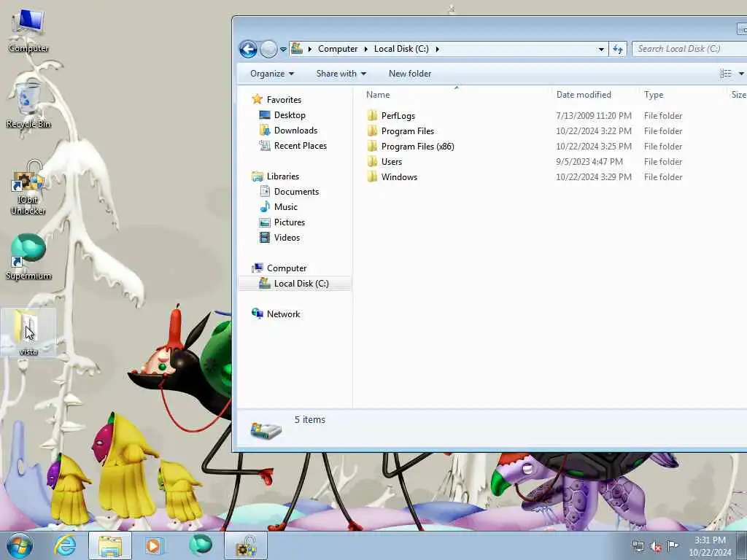
Task: Select Downloads under Favorites
Action: click(295, 131)
